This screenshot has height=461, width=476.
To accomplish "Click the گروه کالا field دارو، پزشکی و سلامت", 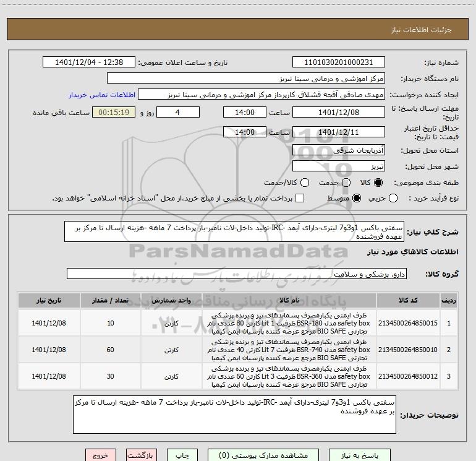I will pos(237,274).
